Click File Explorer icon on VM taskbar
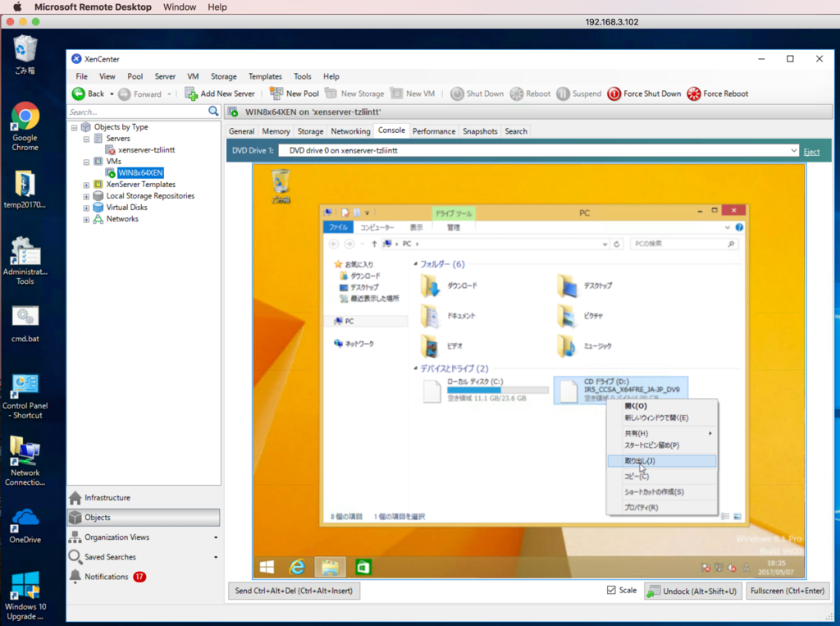 click(x=330, y=566)
